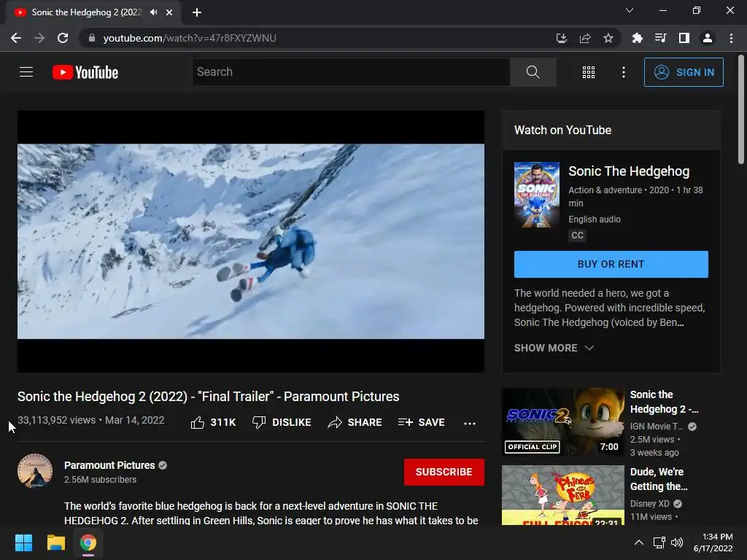This screenshot has height=560, width=747.
Task: Go back with the browser back arrow
Action: 16,38
